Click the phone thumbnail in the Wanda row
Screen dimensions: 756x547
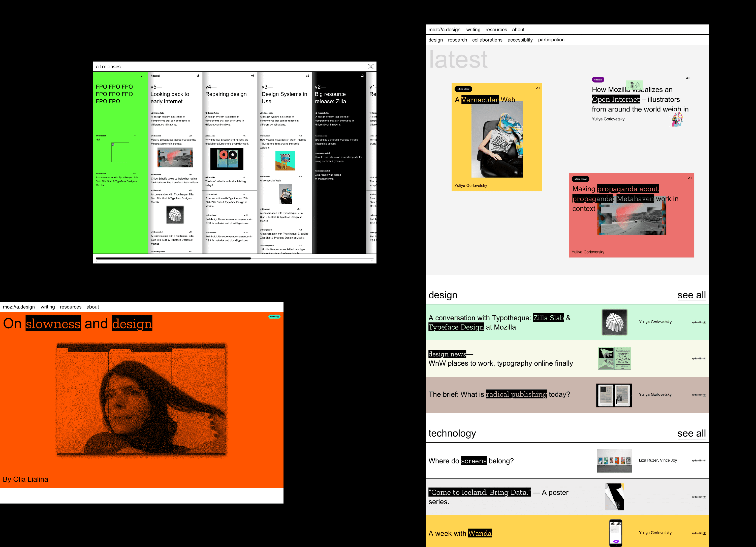tap(615, 533)
